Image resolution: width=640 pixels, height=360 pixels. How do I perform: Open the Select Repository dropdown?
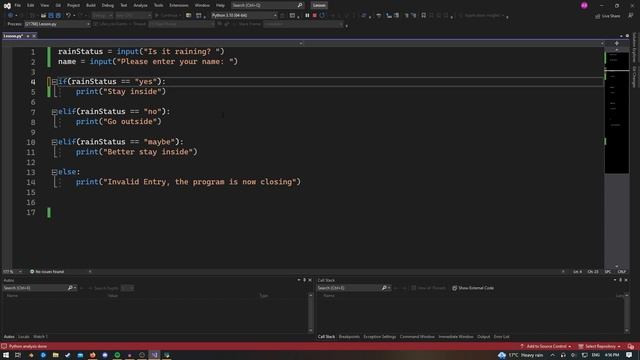599,347
